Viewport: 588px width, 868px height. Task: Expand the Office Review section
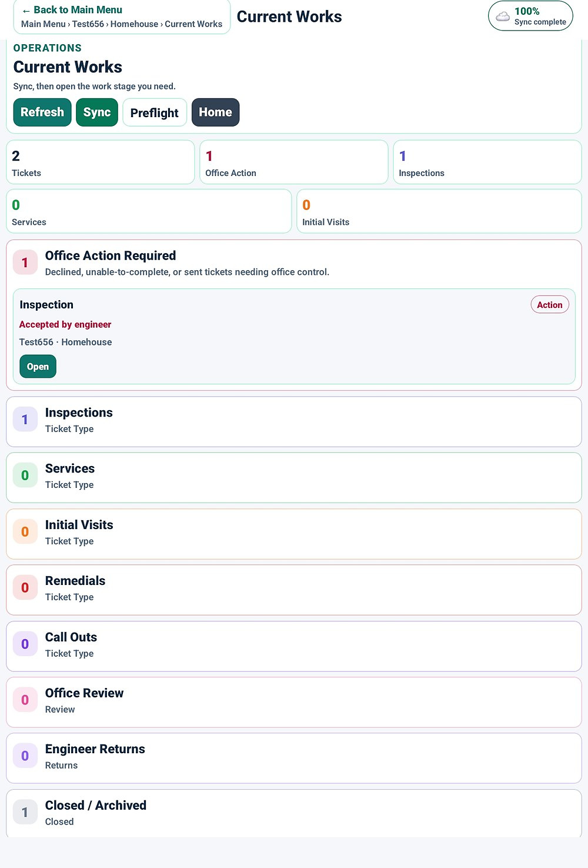(x=294, y=702)
